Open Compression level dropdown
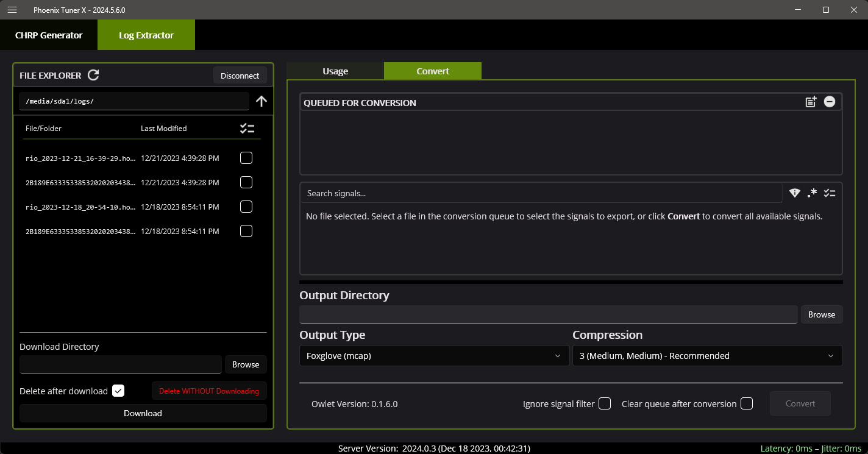This screenshot has width=868, height=454. click(x=708, y=356)
